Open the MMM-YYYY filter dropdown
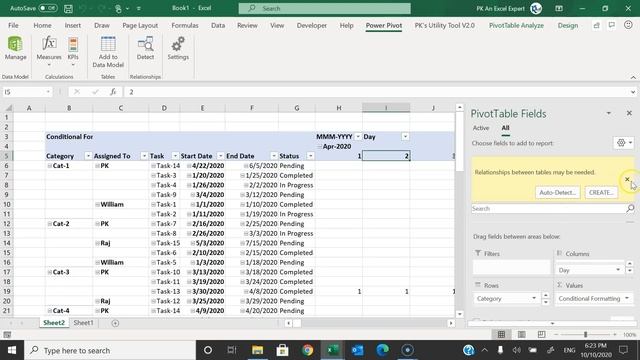The height and width of the screenshot is (360, 640). click(358, 137)
